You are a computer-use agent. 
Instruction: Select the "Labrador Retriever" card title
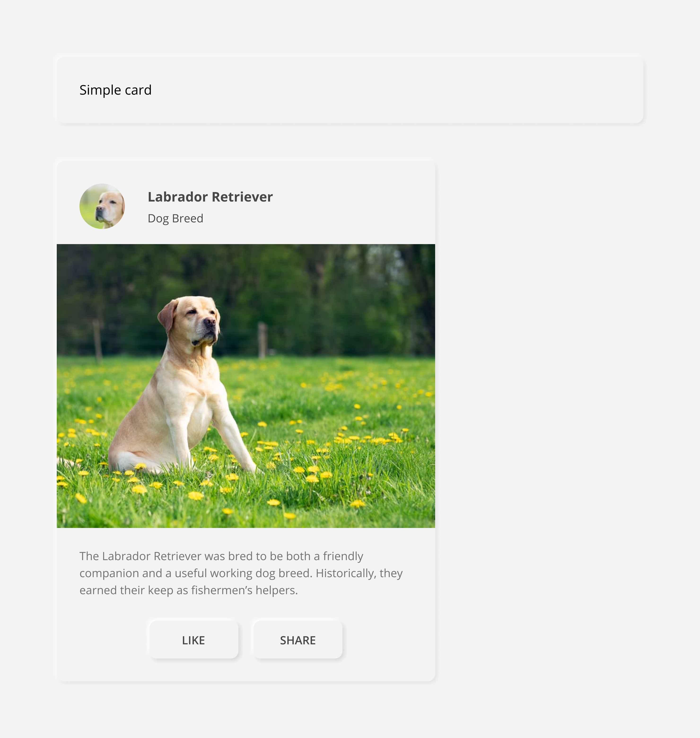tap(210, 197)
